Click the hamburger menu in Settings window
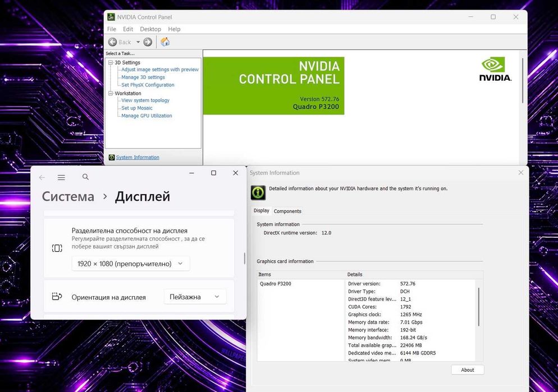 61,177
